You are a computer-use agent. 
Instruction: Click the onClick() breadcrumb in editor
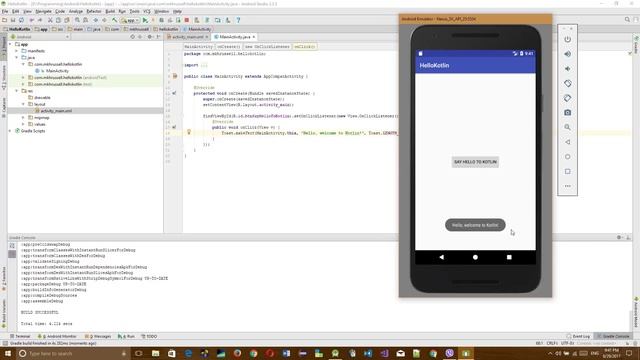pyautogui.click(x=304, y=47)
